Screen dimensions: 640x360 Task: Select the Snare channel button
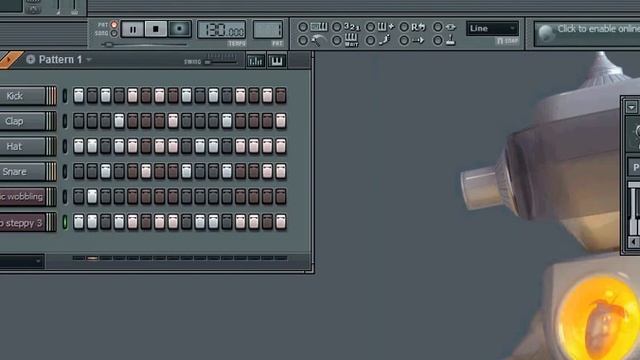(x=22, y=172)
